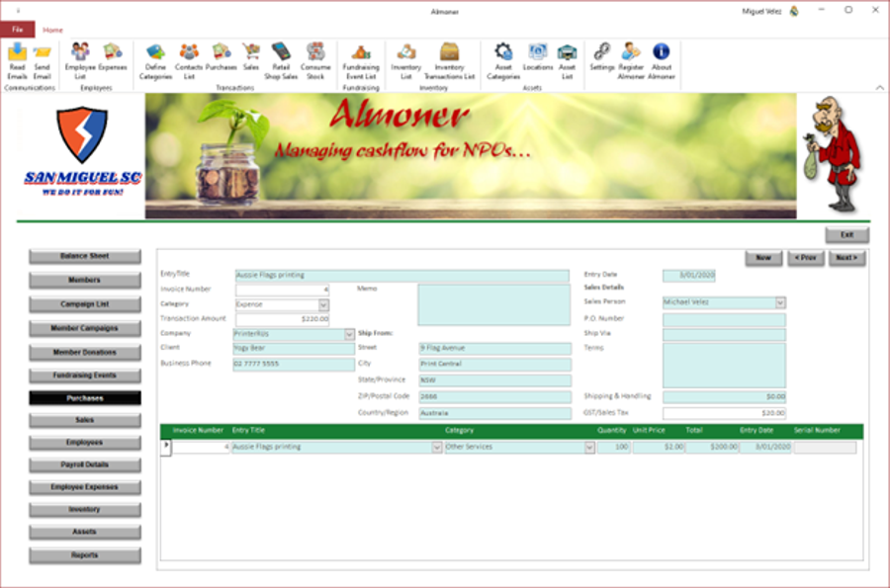Click the Invoice Number input field
Screen dimensions: 890x588
coord(282,290)
